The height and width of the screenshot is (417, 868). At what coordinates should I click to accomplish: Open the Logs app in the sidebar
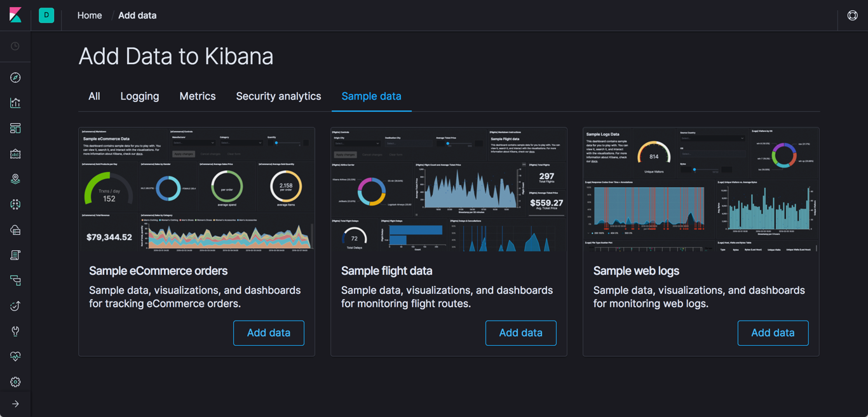click(x=15, y=255)
